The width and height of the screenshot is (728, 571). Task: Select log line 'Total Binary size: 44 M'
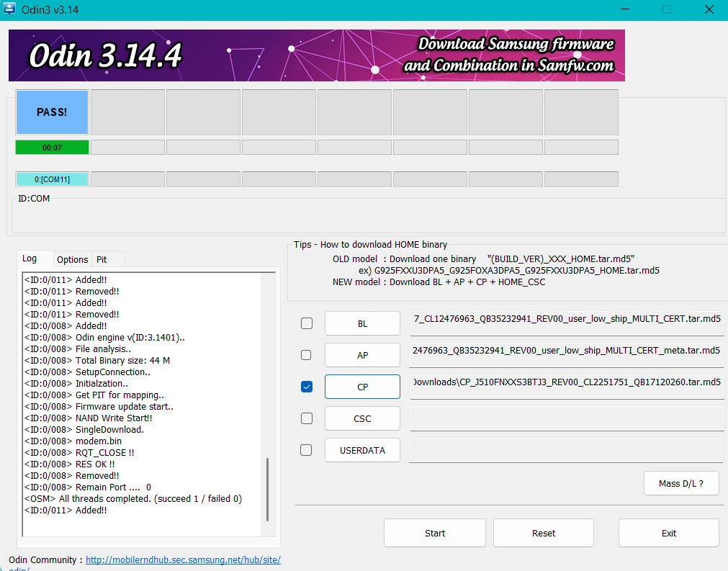pyautogui.click(x=97, y=360)
